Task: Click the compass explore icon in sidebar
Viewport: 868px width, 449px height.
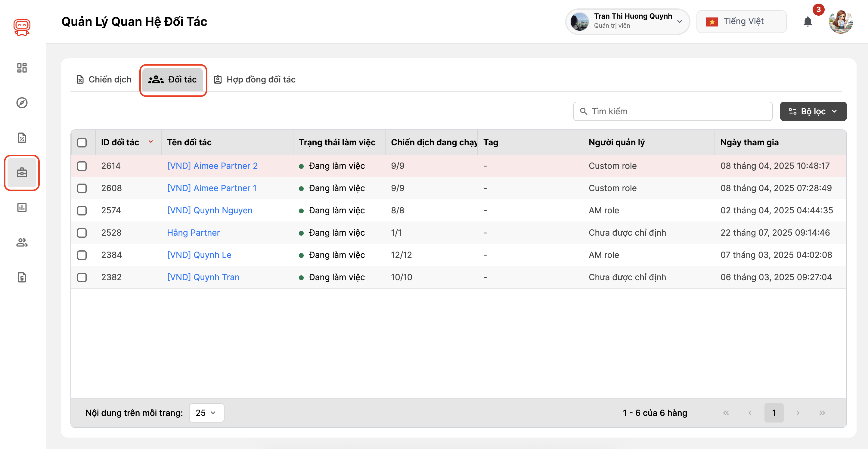Action: click(22, 103)
